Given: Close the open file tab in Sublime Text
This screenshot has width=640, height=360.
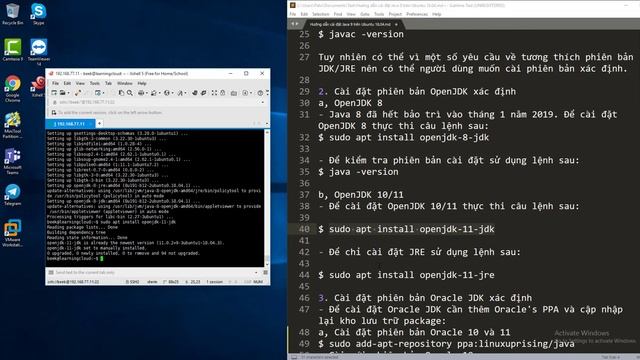Looking at the screenshot, I should pyautogui.click(x=396, y=24).
